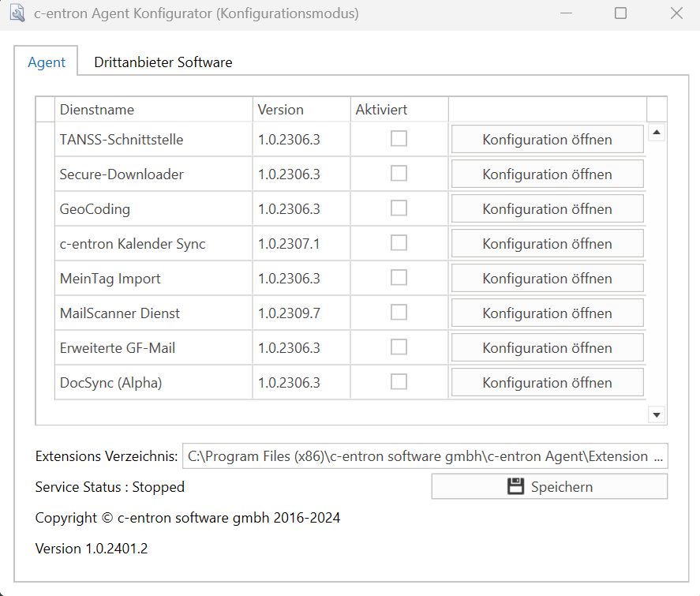Click the Version 1.0.2401.2 label
The height and width of the screenshot is (596, 700).
[x=92, y=548]
